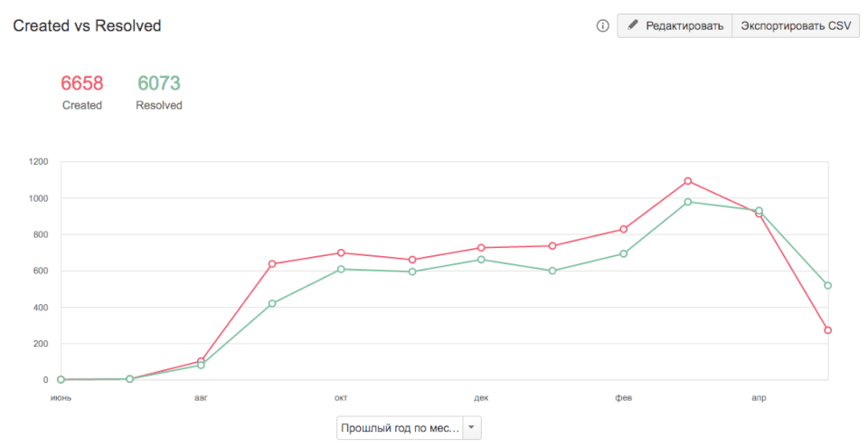Toggle the Resolved series legend
Viewport: 868px width, 448px height.
point(159,105)
